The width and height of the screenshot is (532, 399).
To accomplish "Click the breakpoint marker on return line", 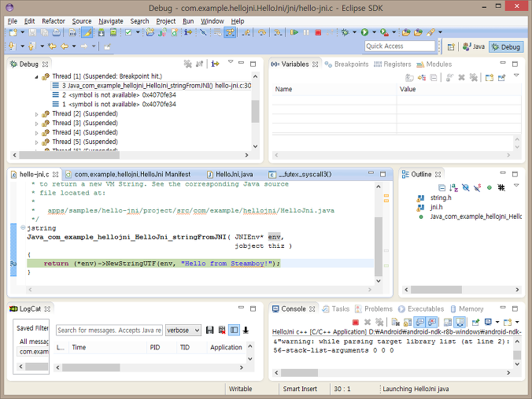I will point(13,264).
